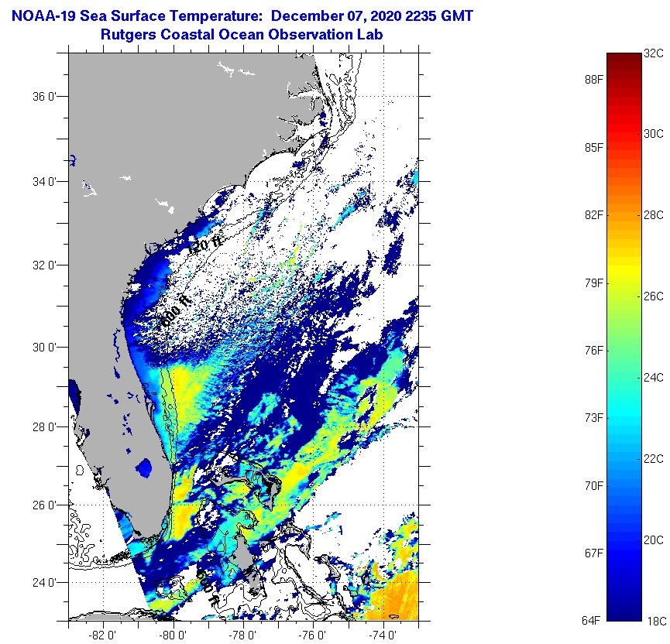Viewport: 670px width, 644px height.
Task: Click the 18C label on the color scale
Action: pyautogui.click(x=657, y=621)
